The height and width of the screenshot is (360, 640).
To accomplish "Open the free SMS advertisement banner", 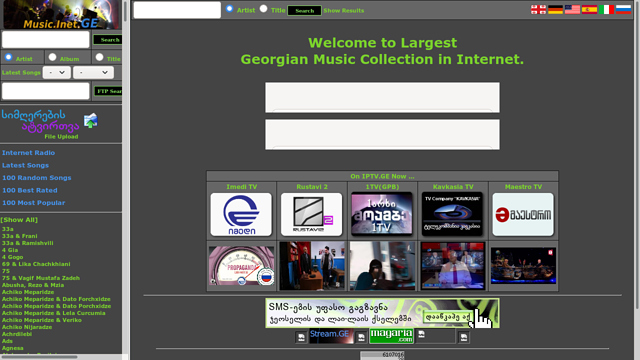I will click(382, 313).
